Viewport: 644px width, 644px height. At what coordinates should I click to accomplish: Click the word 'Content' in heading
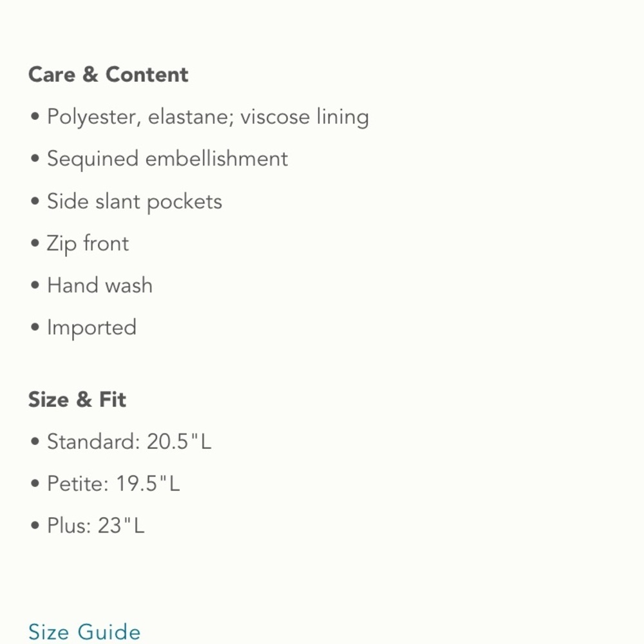(x=147, y=75)
